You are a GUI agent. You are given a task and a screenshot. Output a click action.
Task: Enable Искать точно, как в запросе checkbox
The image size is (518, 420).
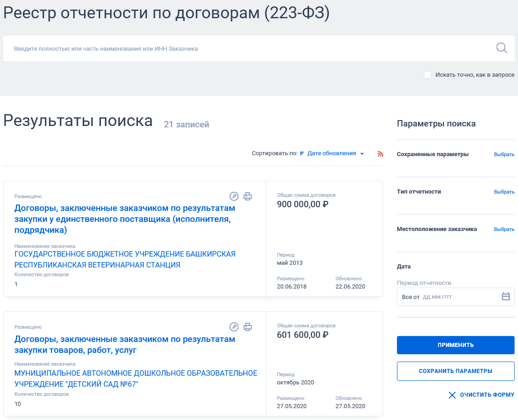pos(428,75)
